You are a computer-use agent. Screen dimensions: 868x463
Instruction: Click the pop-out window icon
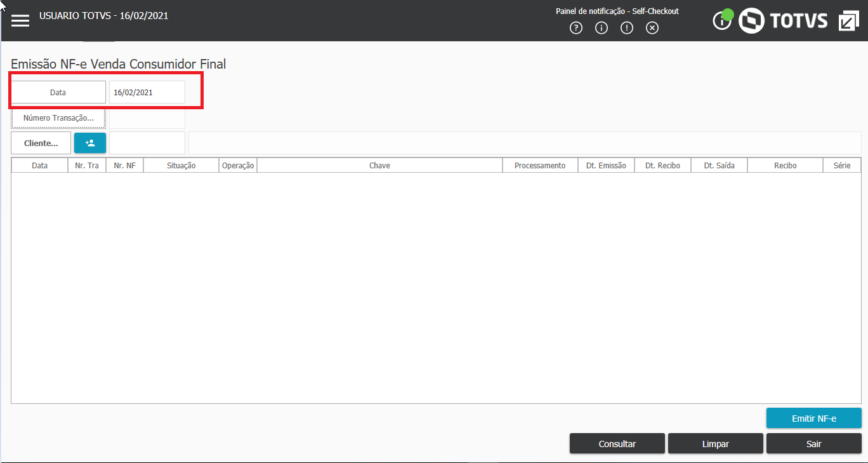848,21
